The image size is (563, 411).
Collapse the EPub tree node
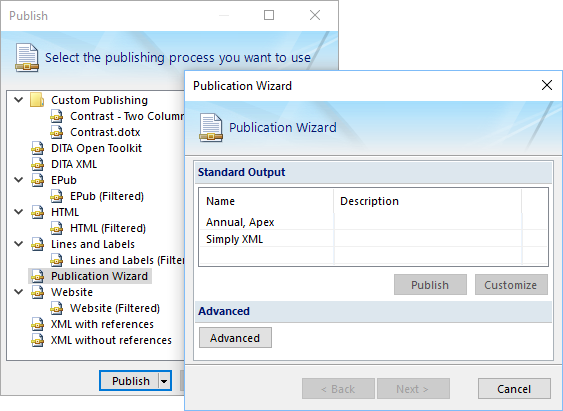(x=19, y=180)
